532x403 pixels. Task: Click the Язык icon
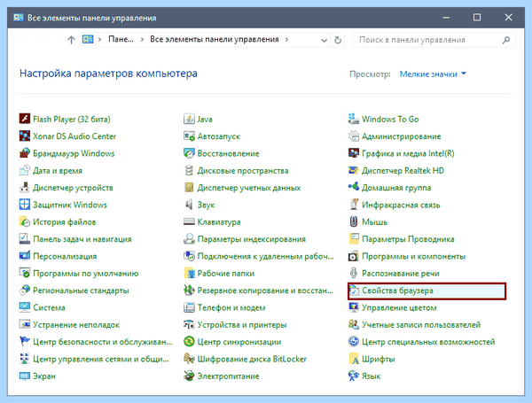(x=354, y=376)
